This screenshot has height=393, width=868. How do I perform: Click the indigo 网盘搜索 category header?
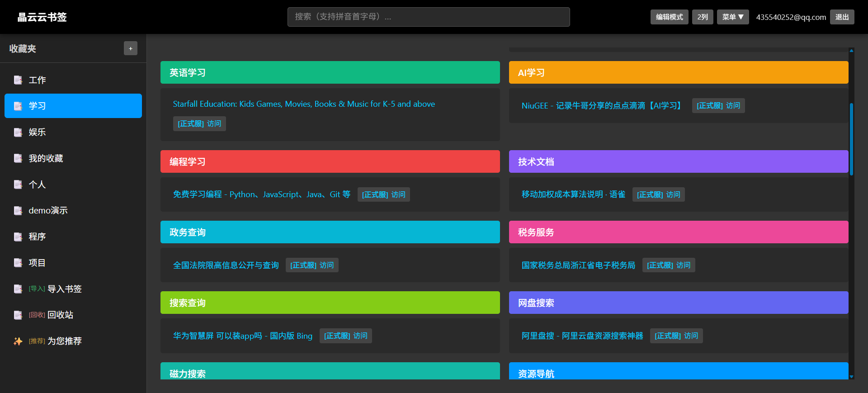[x=679, y=303]
